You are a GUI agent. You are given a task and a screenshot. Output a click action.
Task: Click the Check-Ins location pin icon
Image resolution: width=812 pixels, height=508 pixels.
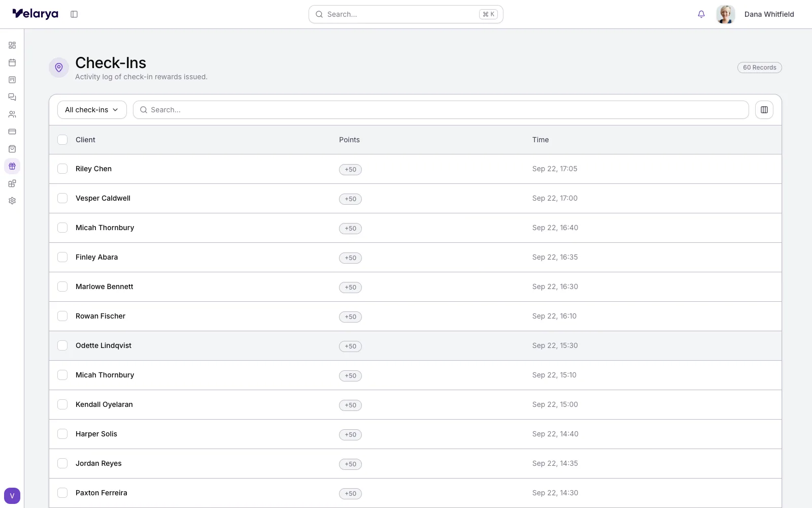(59, 68)
